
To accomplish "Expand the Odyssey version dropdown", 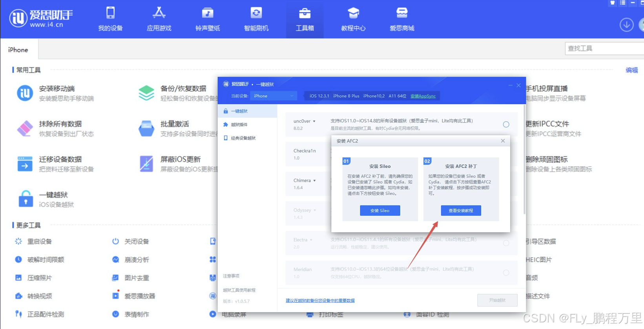I will [x=315, y=210].
